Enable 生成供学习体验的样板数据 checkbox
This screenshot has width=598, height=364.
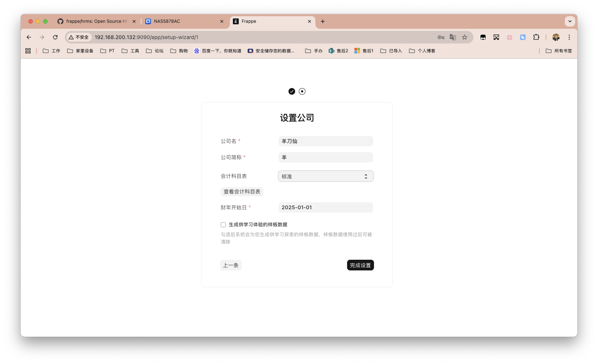tap(223, 224)
